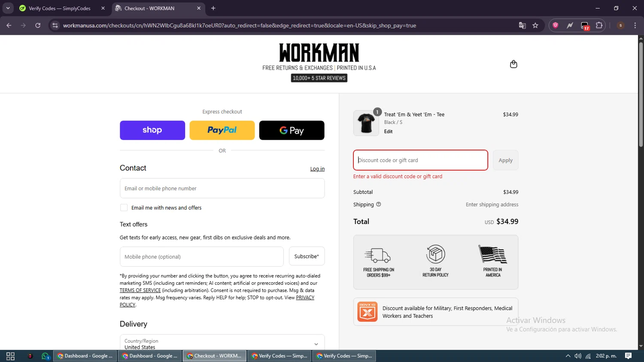This screenshot has height=362, width=644.
Task: Check Email me with news and offers
Action: pos(124,208)
